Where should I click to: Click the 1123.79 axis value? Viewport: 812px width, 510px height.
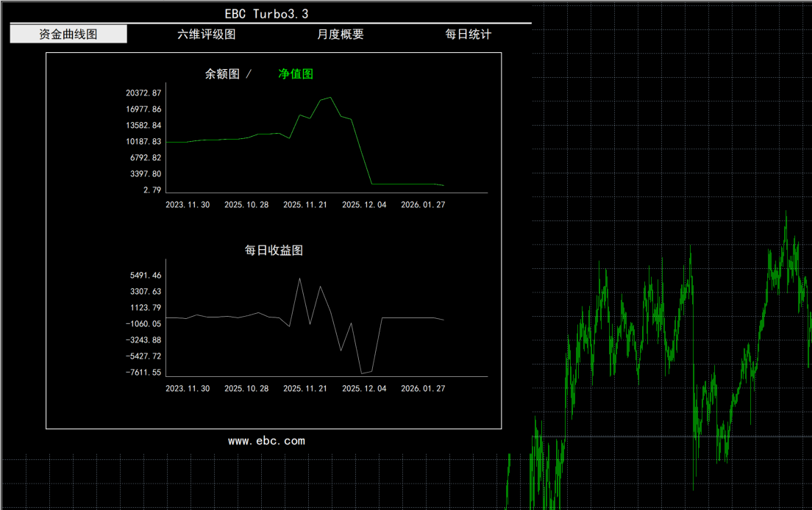click(x=146, y=308)
